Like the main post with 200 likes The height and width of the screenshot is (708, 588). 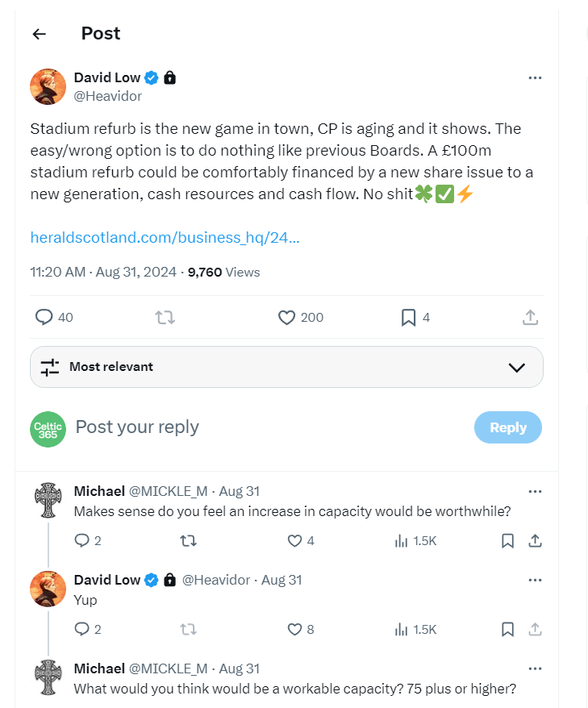tap(286, 318)
